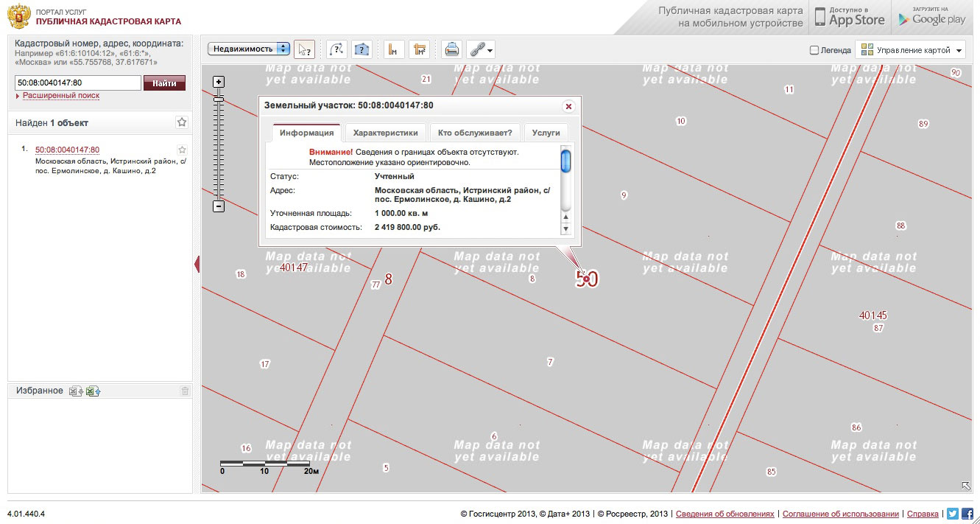This screenshot has width=980, height=524.
Task: Click the area value 1 000.00 кв. м
Action: tap(401, 213)
